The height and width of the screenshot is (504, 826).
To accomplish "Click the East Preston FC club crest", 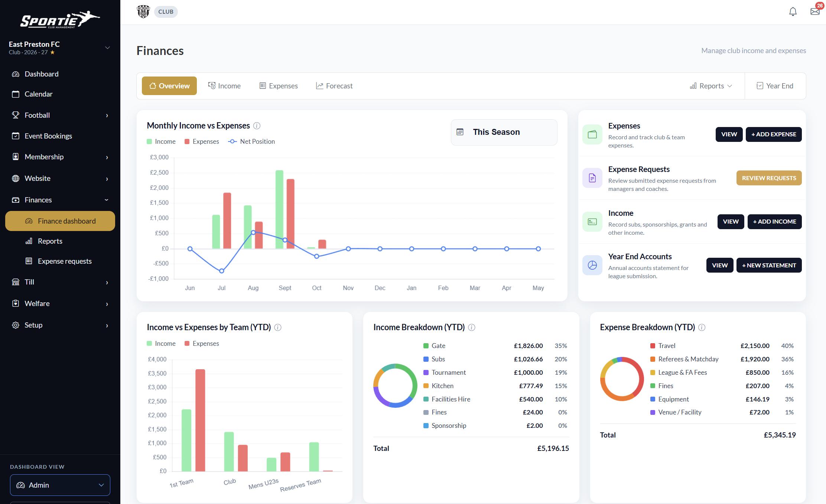I will tap(143, 12).
